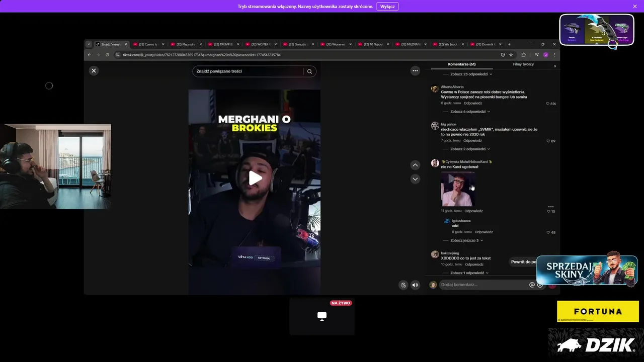Close the TikTok video viewer with X
Screen dimensions: 644x362
[94, 71]
